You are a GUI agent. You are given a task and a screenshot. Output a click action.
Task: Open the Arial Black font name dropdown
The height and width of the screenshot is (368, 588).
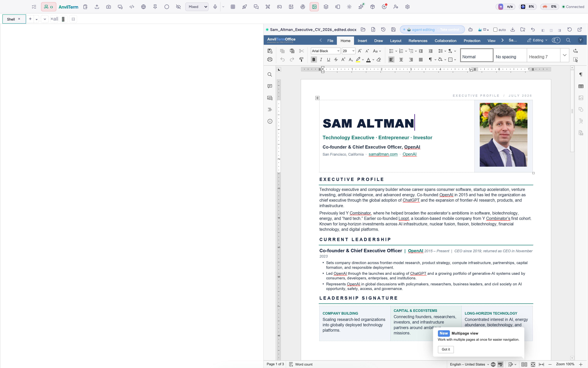(338, 51)
